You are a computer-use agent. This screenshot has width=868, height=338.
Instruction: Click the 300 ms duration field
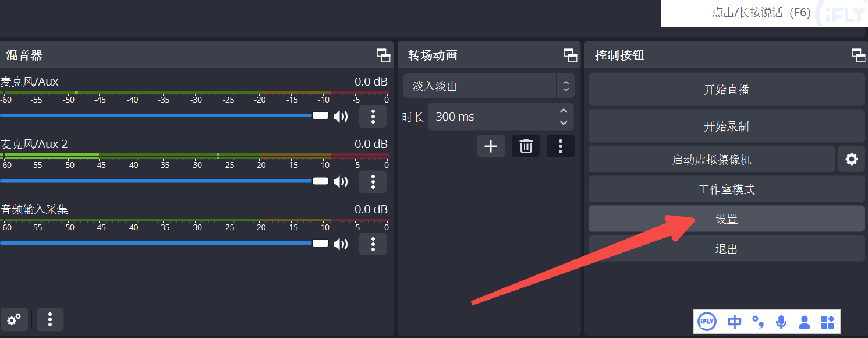pos(501,117)
